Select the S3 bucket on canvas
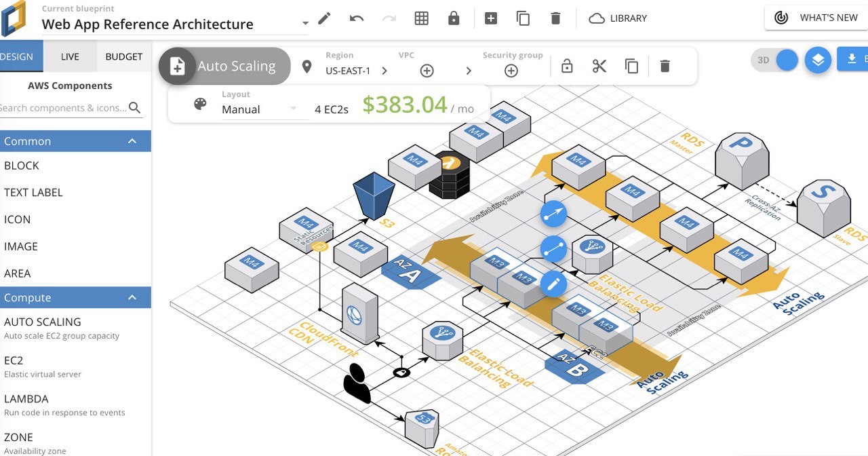Viewport: 868px width, 456px height. (374, 195)
